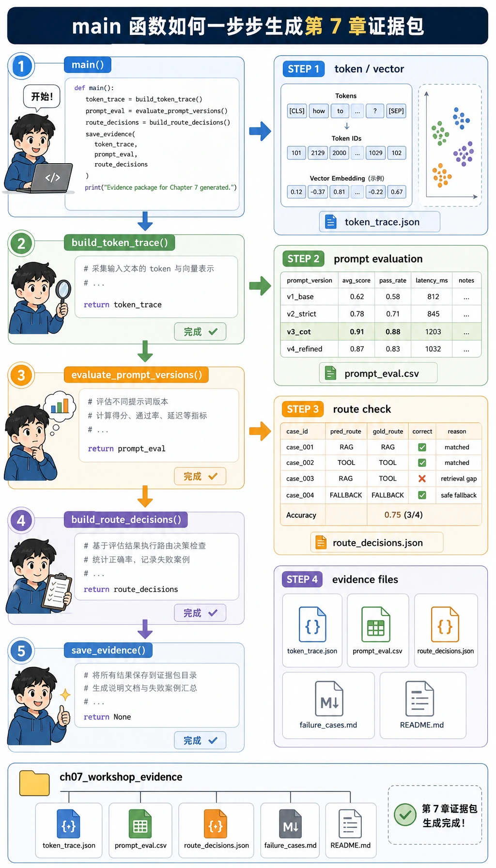
Task: Click the 'return None' code line
Action: pos(107,717)
